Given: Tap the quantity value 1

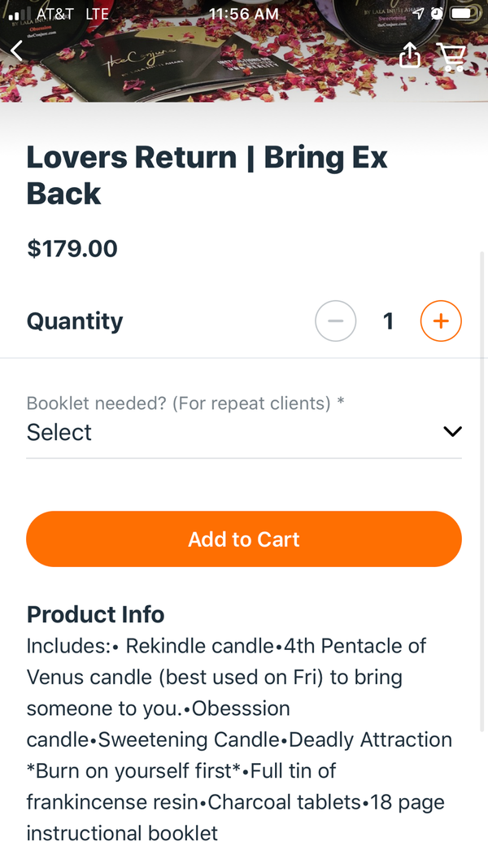Looking at the screenshot, I should click(389, 321).
